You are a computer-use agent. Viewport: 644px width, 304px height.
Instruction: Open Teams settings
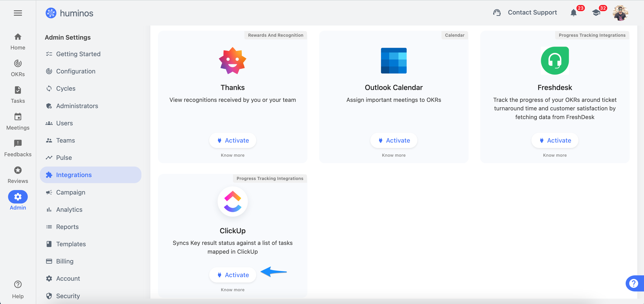click(x=90, y=140)
